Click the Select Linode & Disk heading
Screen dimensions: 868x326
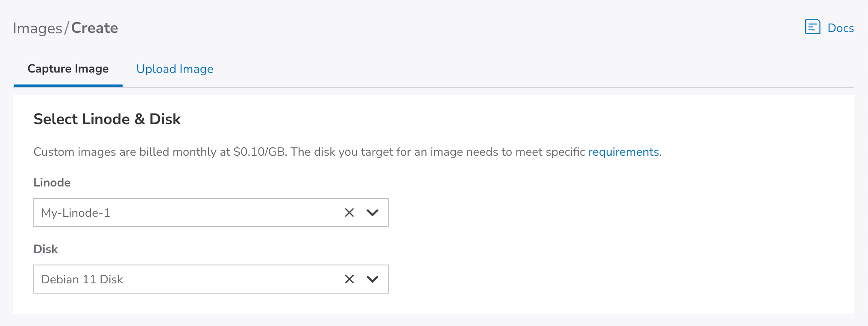(107, 119)
